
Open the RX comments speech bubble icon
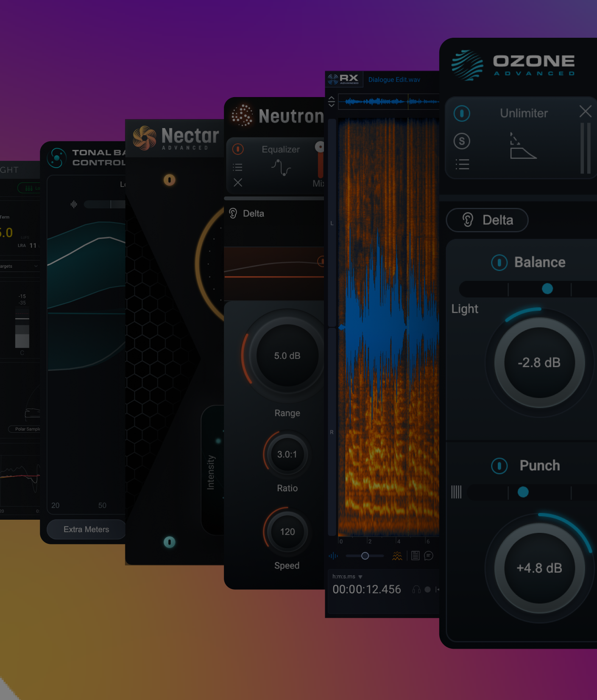point(429,556)
